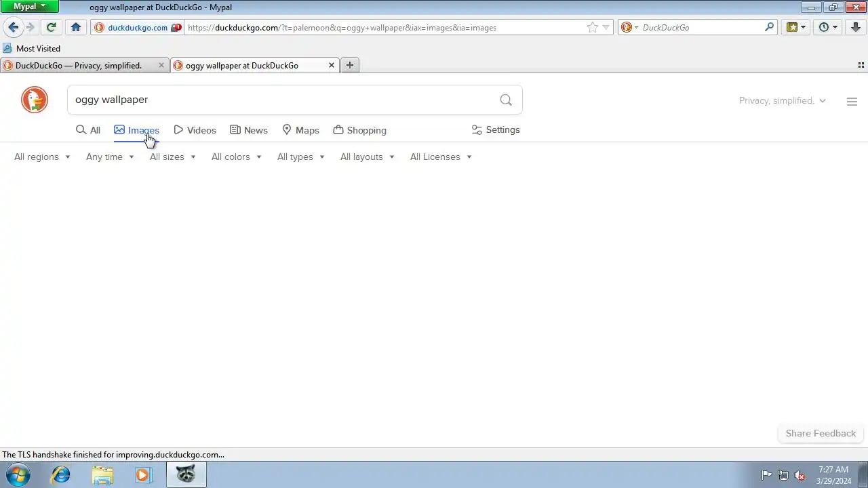Open Windows Explorer from the taskbar
Screen dimensions: 868x488
pos(102,474)
